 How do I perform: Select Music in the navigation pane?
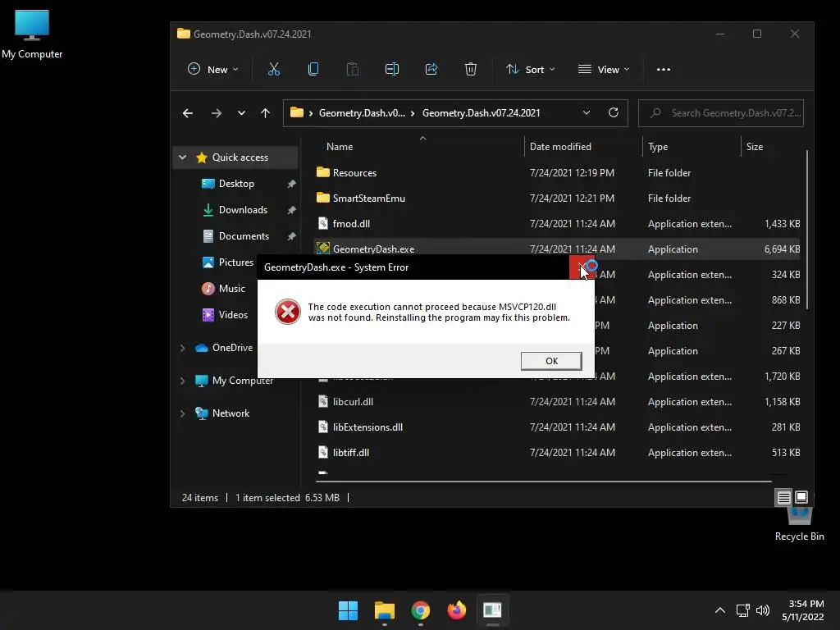231,289
